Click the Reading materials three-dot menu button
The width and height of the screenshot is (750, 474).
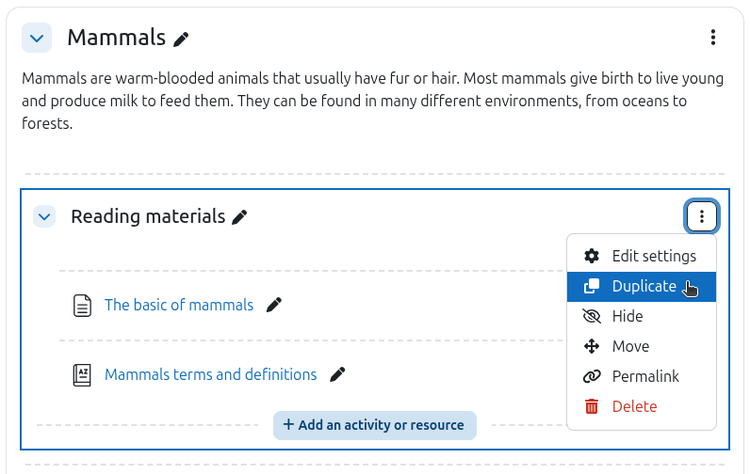tap(702, 216)
